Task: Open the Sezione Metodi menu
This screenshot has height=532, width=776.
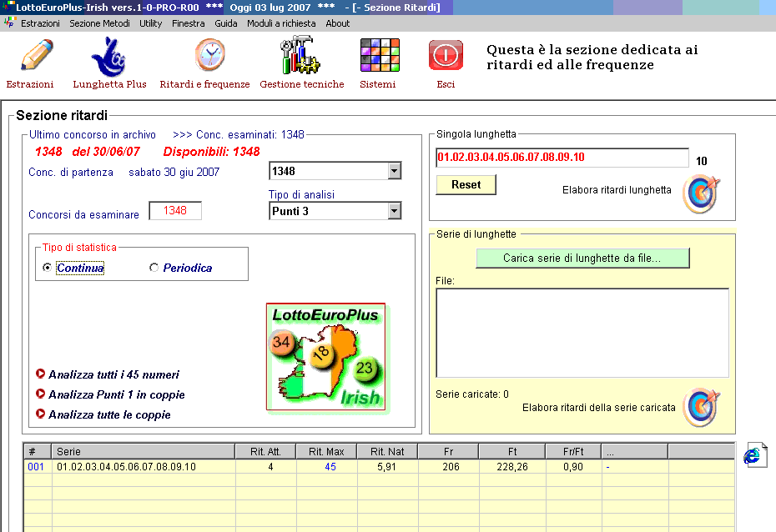Action: pyautogui.click(x=99, y=23)
